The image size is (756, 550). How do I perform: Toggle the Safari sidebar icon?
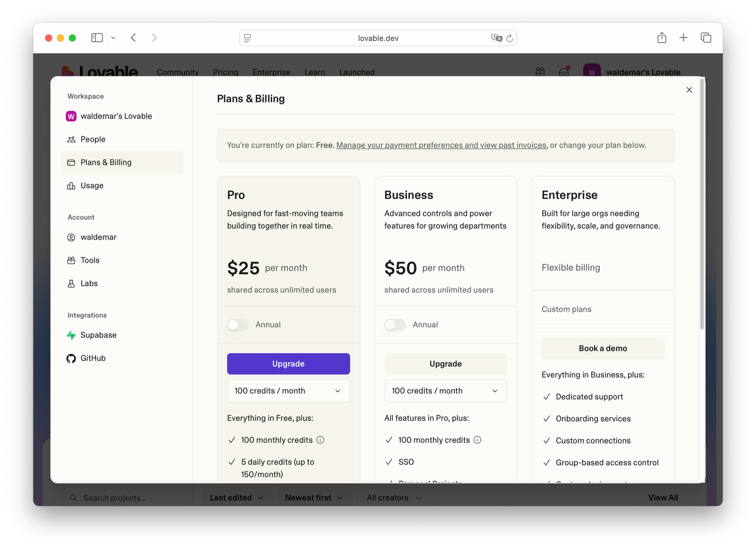click(97, 38)
